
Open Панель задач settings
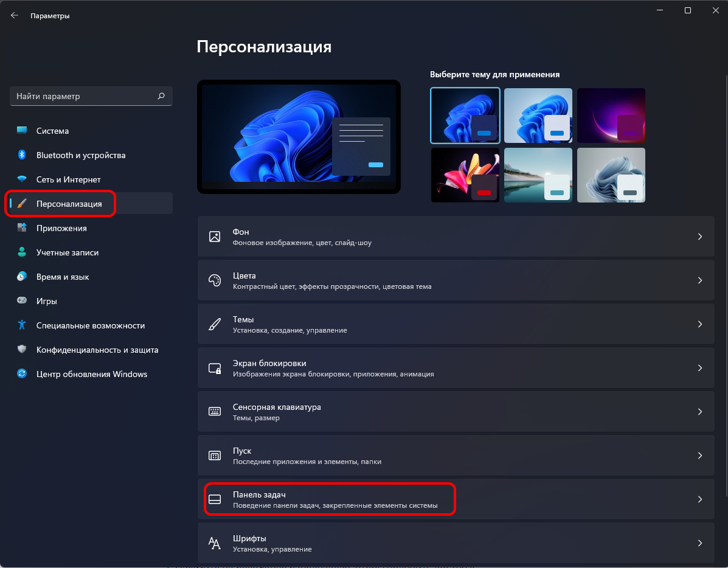pyautogui.click(x=456, y=499)
